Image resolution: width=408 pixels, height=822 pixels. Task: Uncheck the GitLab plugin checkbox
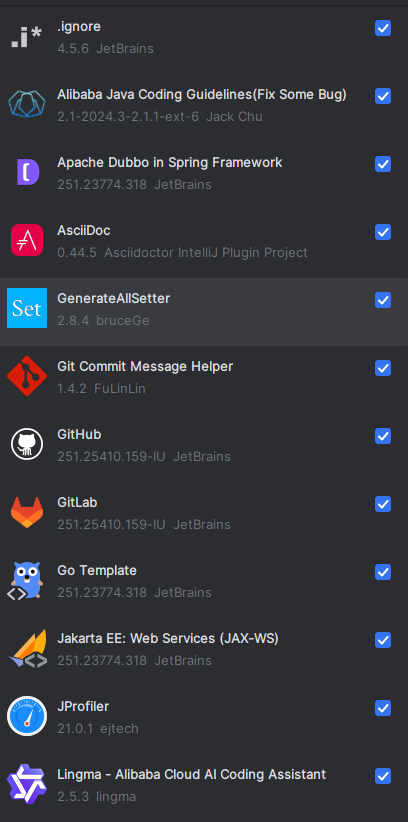point(383,504)
